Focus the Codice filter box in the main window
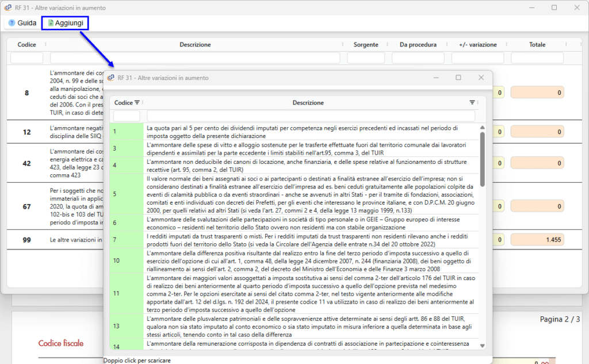589x364 pixels. [26, 58]
